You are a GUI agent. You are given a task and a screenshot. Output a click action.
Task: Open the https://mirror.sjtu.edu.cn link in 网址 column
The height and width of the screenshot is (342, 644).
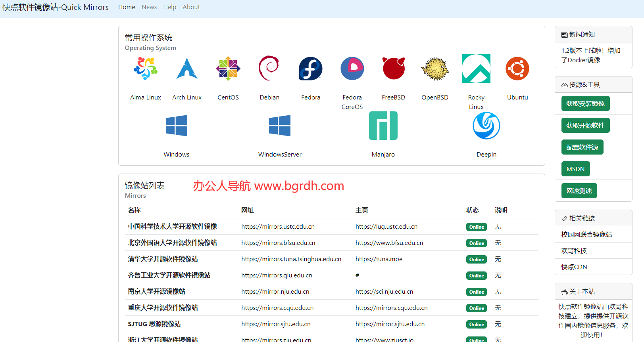[x=276, y=324]
